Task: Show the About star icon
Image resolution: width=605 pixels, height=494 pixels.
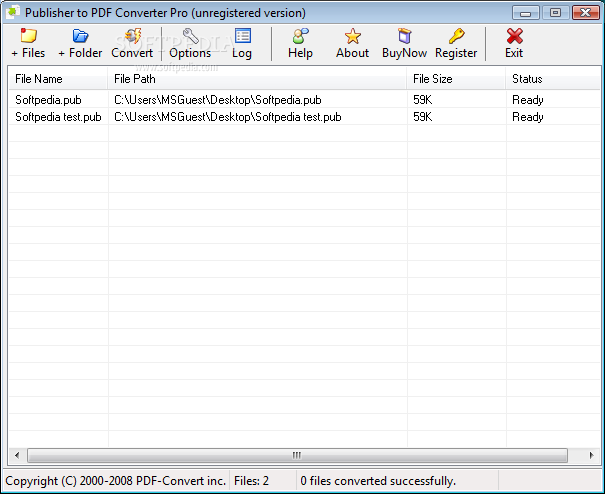Action: (352, 36)
